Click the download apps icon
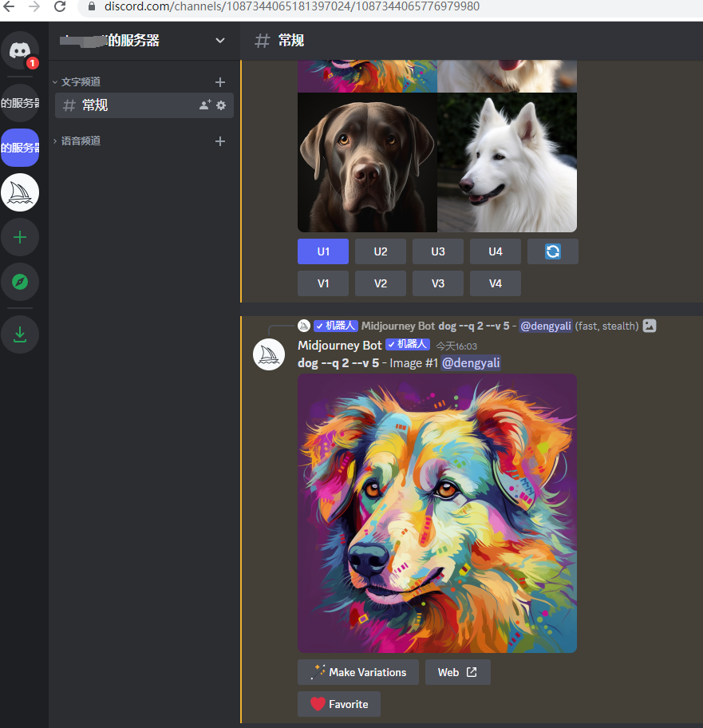703x728 pixels. (20, 334)
